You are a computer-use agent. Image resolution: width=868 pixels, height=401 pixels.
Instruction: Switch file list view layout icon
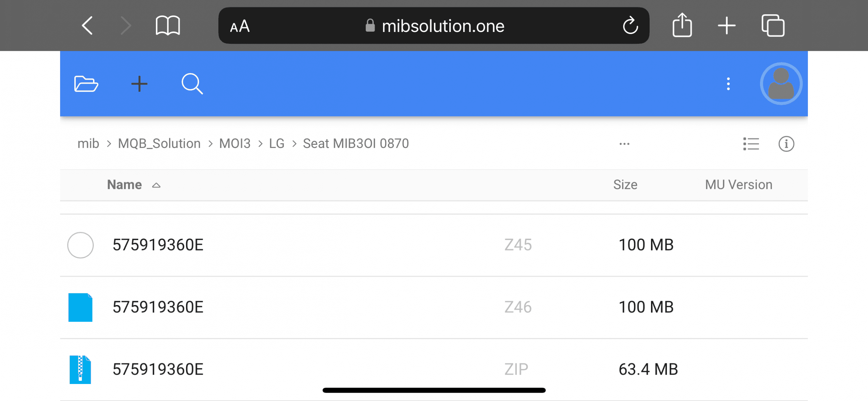751,144
